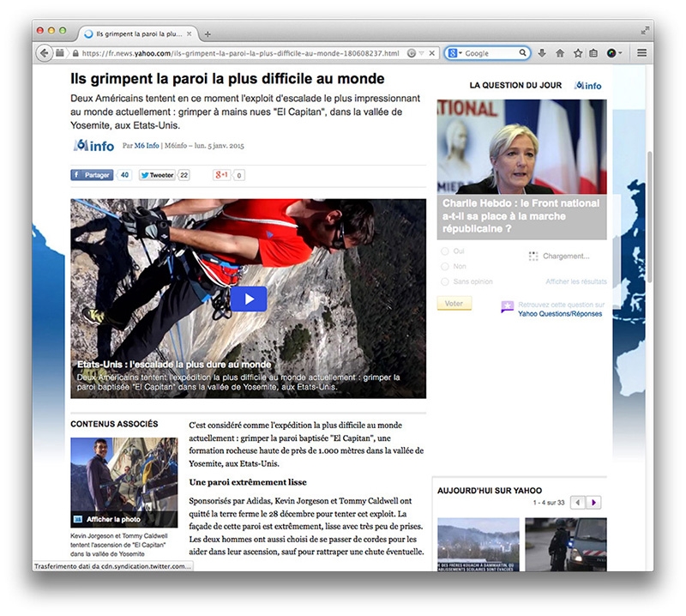This screenshot has height=616, width=686.
Task: Select the Oui poll option
Action: click(445, 251)
